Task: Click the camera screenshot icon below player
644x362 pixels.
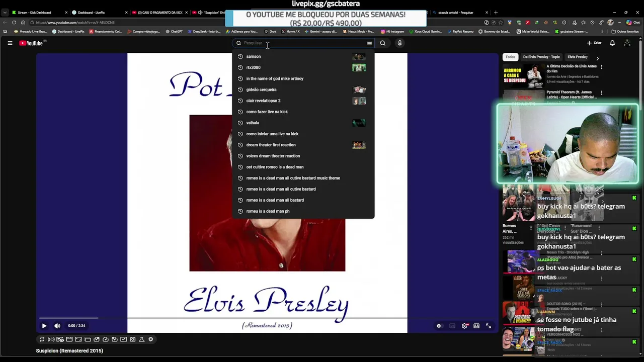Action: [x=133, y=339]
